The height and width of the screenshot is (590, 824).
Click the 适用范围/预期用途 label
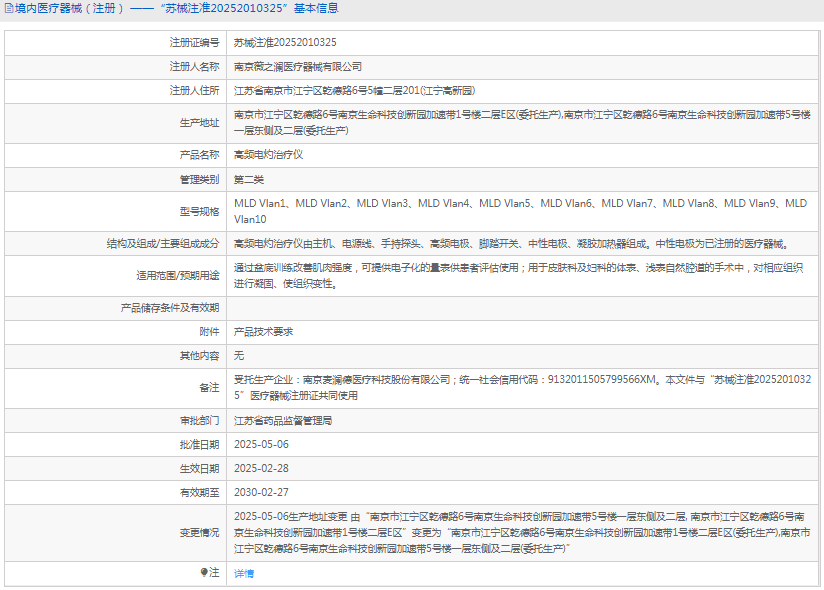(x=178, y=276)
